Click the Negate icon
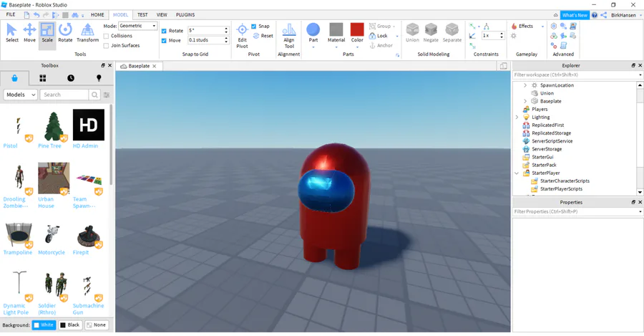Image resolution: width=644 pixels, height=336 pixels. pos(431,29)
